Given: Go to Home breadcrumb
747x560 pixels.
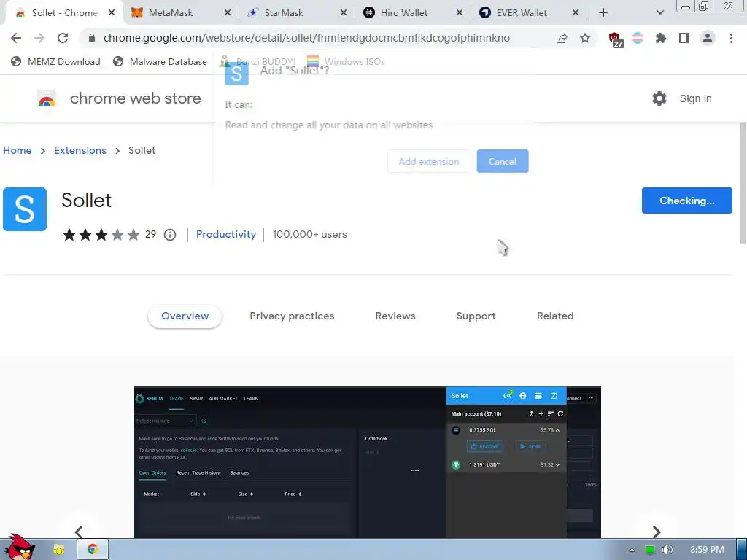Looking at the screenshot, I should click(18, 150).
